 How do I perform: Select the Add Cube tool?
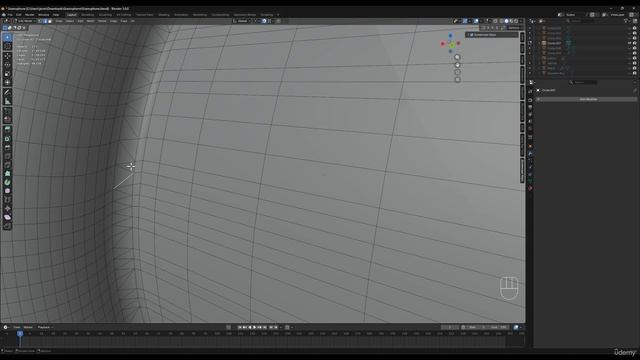pyautogui.click(x=7, y=111)
